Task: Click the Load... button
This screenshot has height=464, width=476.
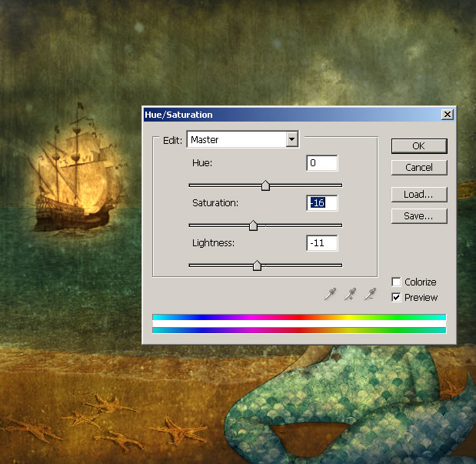Action: 419,195
